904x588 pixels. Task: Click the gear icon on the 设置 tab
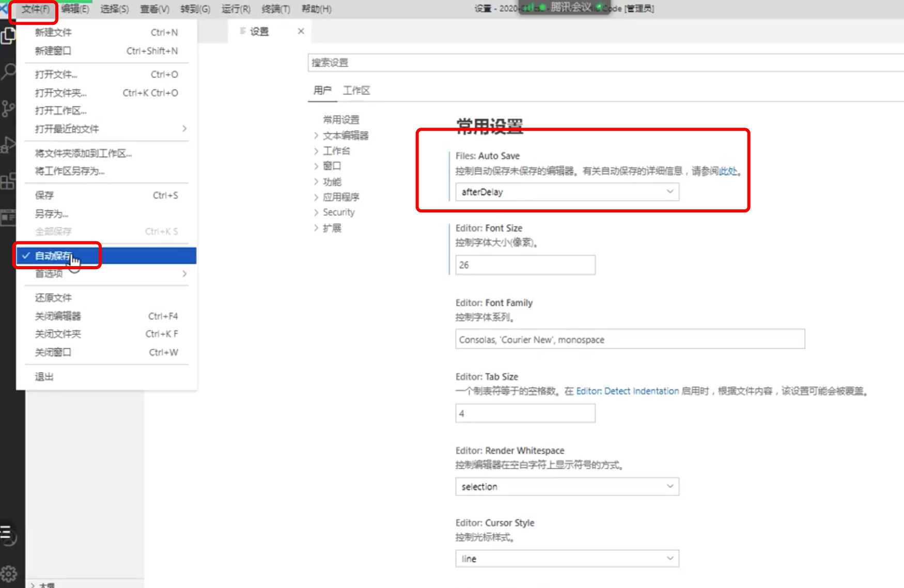click(x=243, y=32)
